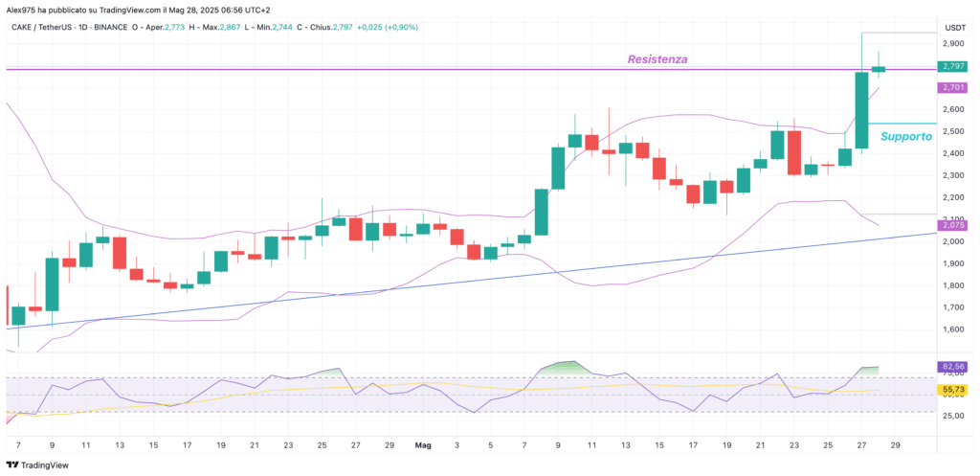Screen dimensions: 980x476
Task: Select the Resistenza text label
Action: 657,59
